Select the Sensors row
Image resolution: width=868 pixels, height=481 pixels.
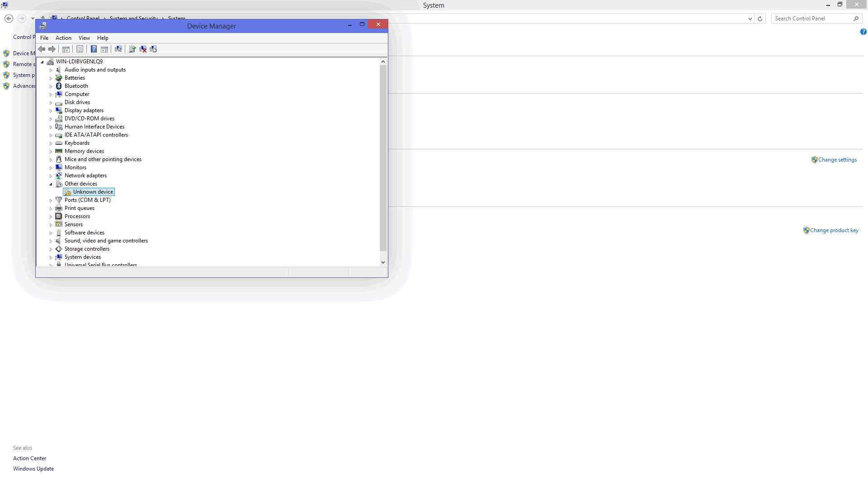74,224
